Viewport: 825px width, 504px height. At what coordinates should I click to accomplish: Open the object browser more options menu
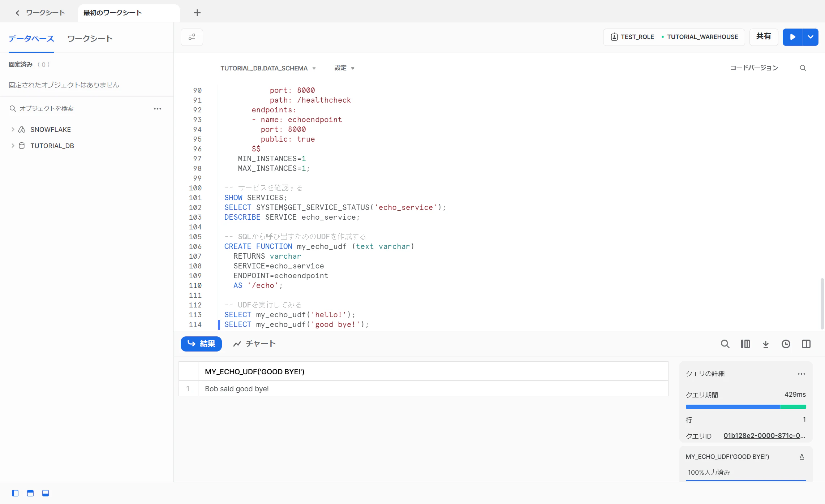[158, 109]
